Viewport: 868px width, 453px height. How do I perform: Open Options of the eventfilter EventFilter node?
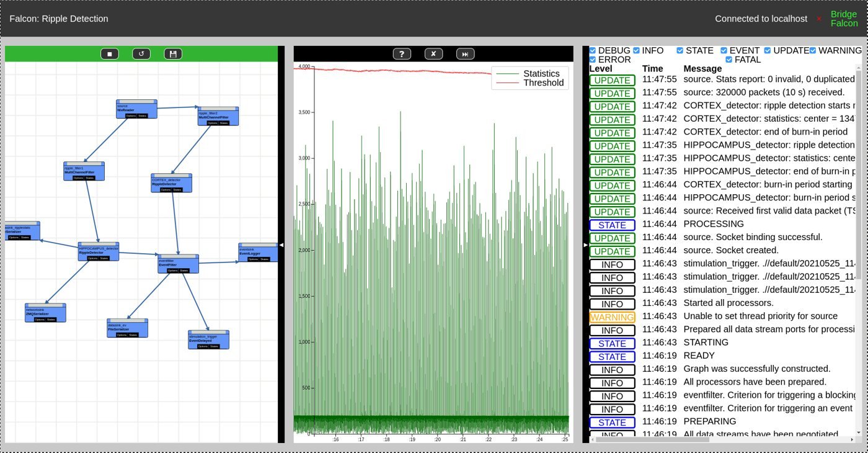click(172, 271)
